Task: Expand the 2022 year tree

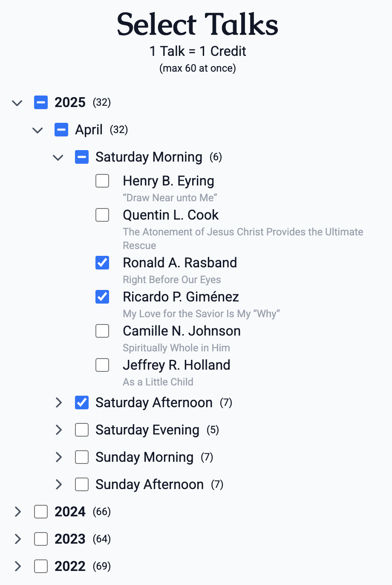Action: coord(17,566)
